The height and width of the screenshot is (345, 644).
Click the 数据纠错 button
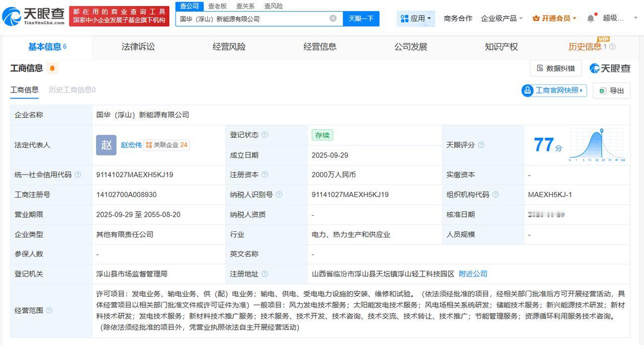click(x=555, y=68)
